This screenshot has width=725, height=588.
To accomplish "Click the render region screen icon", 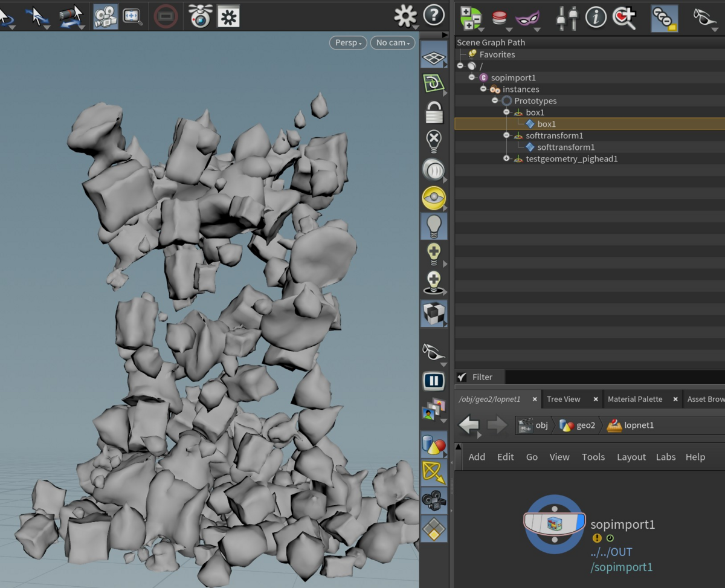I will click(x=133, y=16).
